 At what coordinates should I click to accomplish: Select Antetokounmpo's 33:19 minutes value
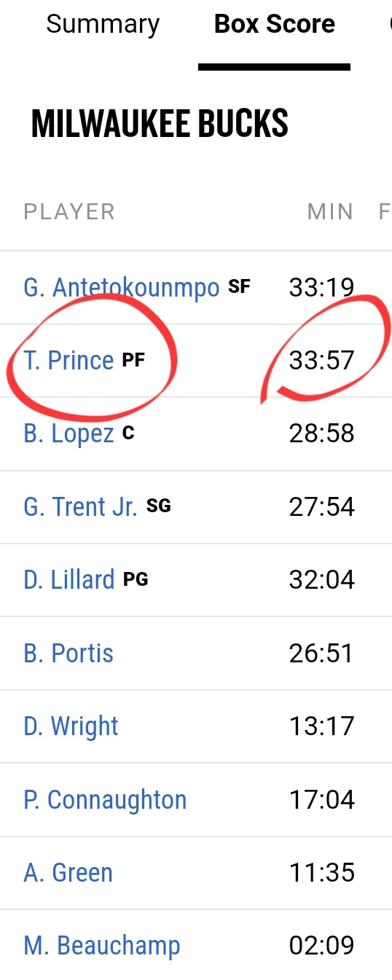[321, 288]
